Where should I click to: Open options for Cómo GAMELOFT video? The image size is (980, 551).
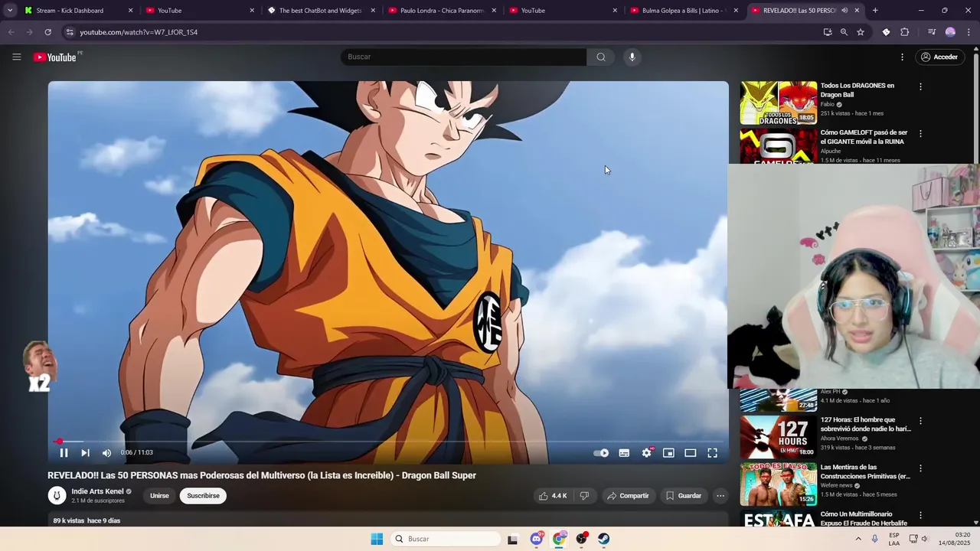click(920, 133)
